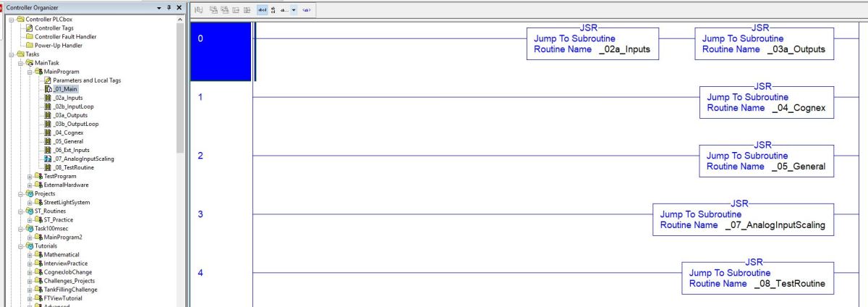
Task: Select the Parameters and Local Tags icon
Action: click(48, 80)
